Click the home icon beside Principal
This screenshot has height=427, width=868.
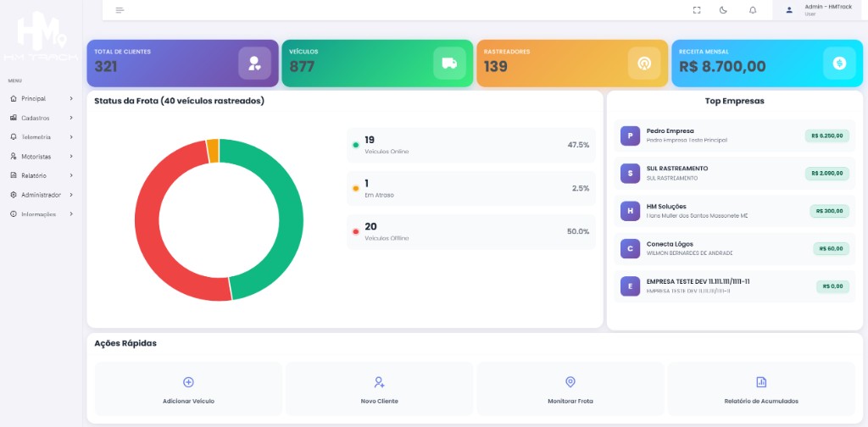14,98
